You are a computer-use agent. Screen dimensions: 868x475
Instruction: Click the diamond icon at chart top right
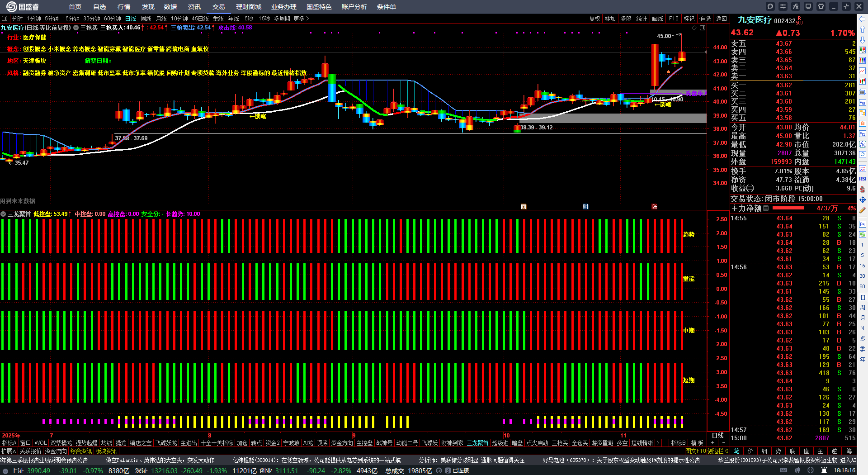(x=694, y=28)
